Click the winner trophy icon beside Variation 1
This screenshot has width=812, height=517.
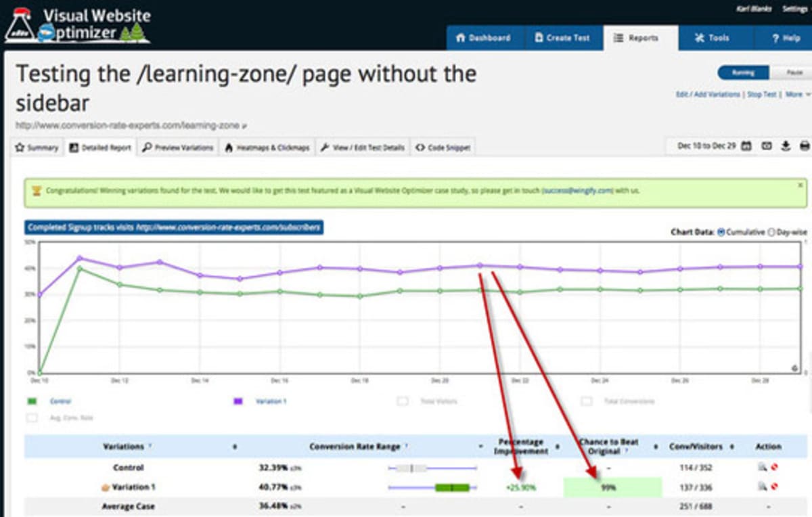(105, 487)
